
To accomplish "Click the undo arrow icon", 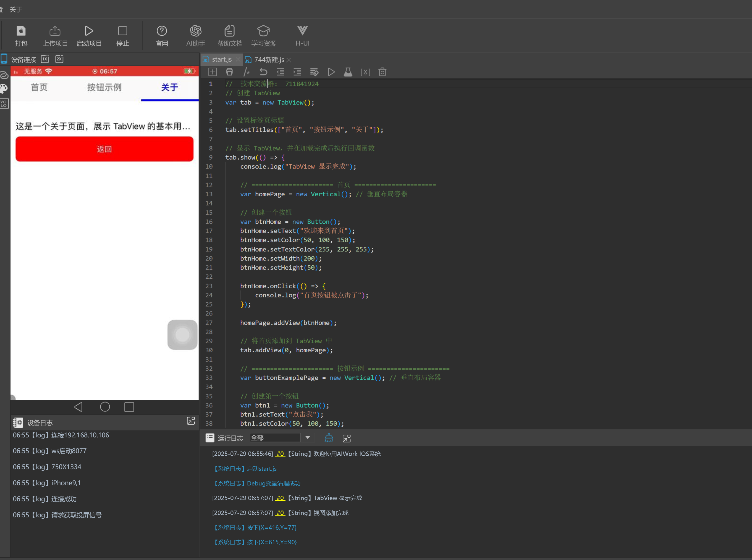I will point(264,72).
